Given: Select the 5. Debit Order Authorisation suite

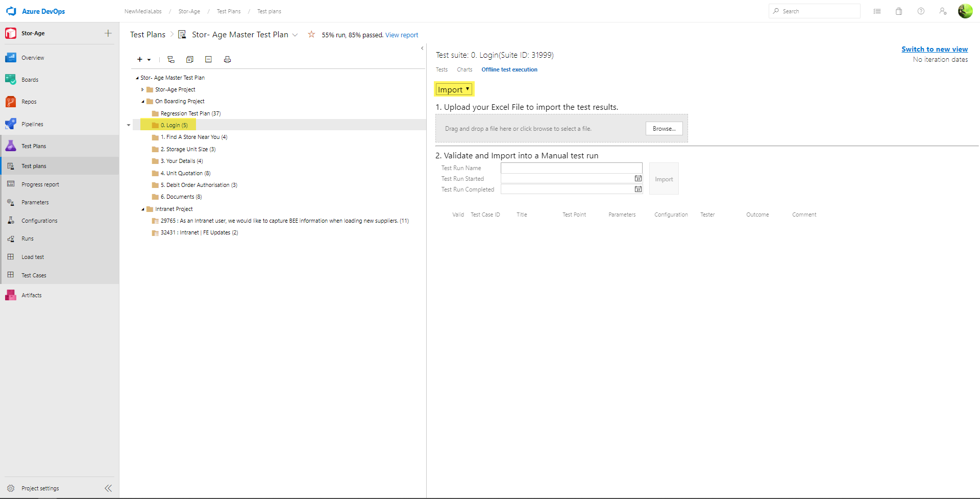Looking at the screenshot, I should [x=199, y=185].
